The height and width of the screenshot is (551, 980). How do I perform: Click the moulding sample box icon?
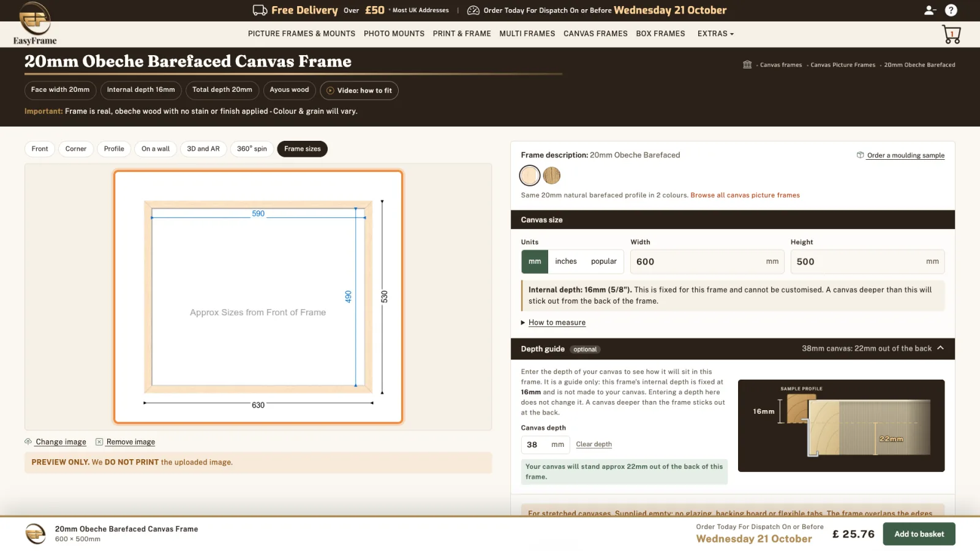(x=860, y=155)
